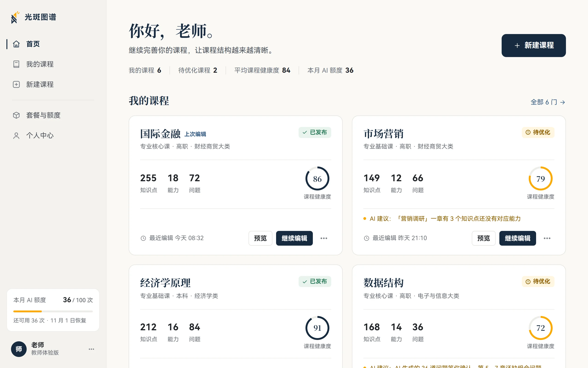Viewport: 588px width, 368px height.
Task: Click the 市场营销 course title
Action: click(383, 134)
